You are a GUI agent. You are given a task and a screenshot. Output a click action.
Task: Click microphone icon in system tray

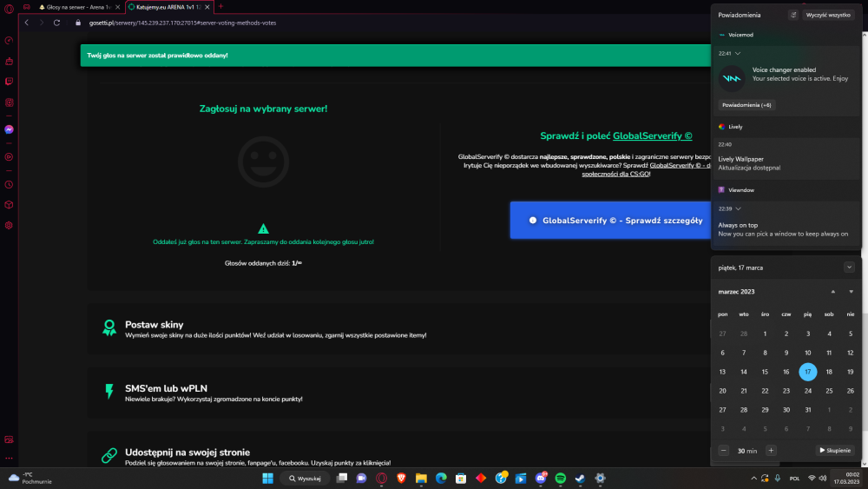click(777, 479)
